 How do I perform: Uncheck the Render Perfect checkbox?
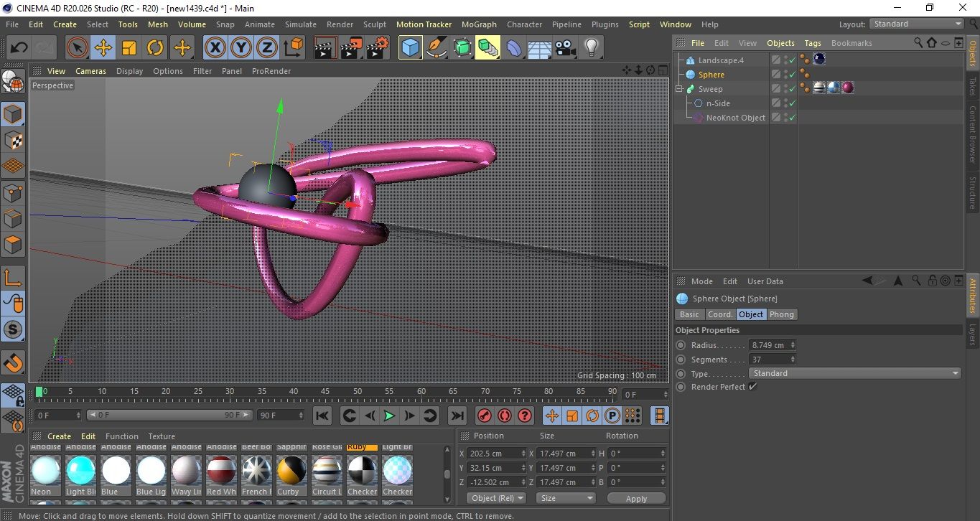click(752, 387)
